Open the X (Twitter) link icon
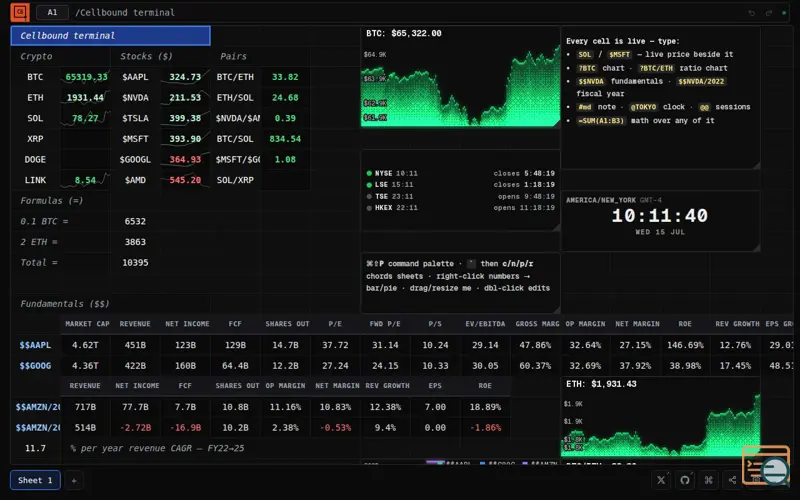This screenshot has height=500, width=800. 661,480
